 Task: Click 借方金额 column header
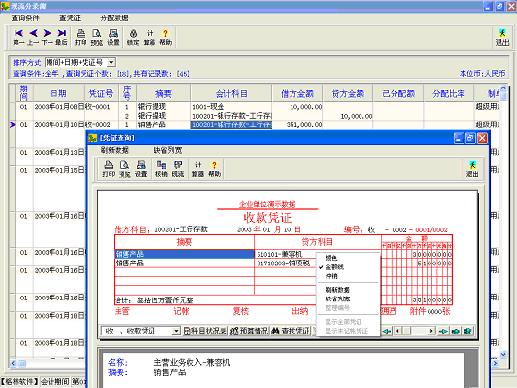click(297, 93)
